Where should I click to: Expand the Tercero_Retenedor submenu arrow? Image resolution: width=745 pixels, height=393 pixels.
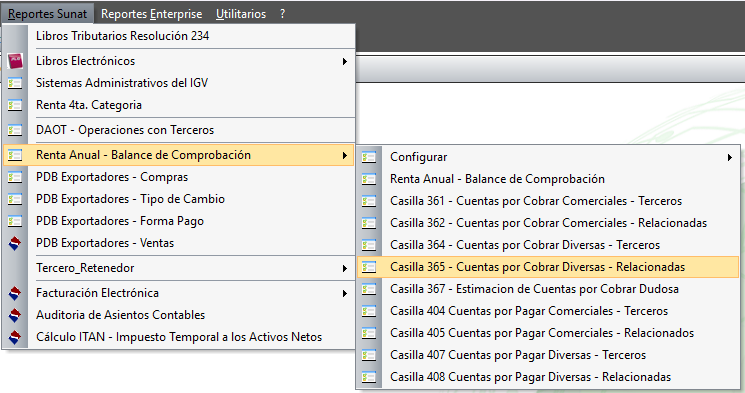(345, 268)
